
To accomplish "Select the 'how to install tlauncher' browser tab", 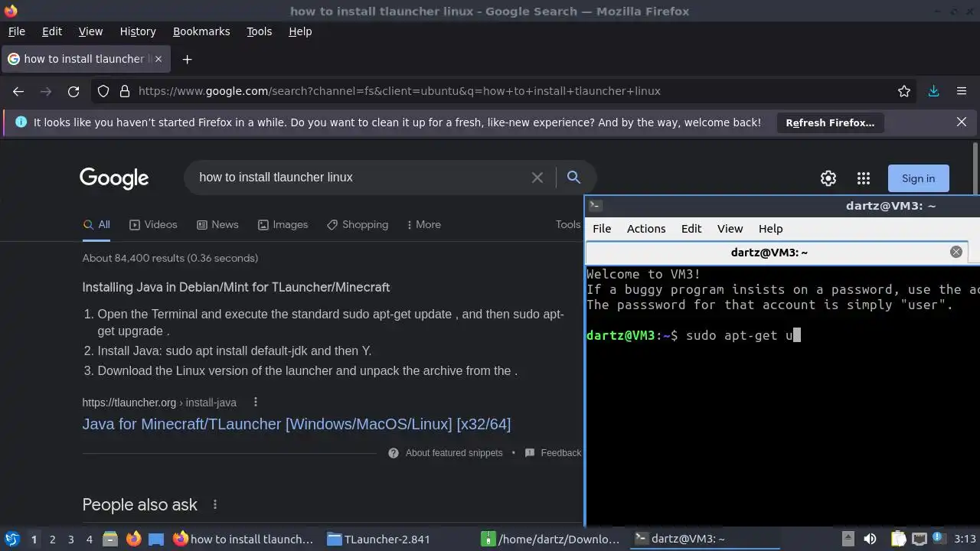I will click(86, 59).
